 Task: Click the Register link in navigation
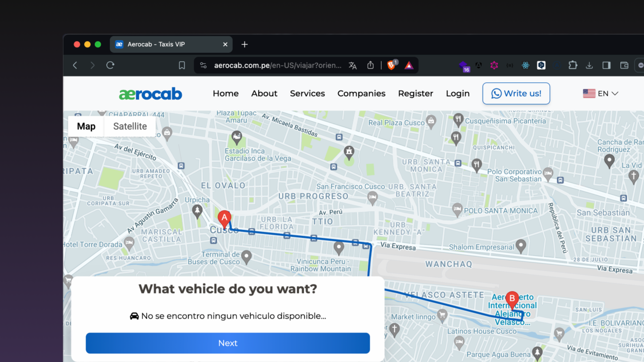click(x=415, y=93)
